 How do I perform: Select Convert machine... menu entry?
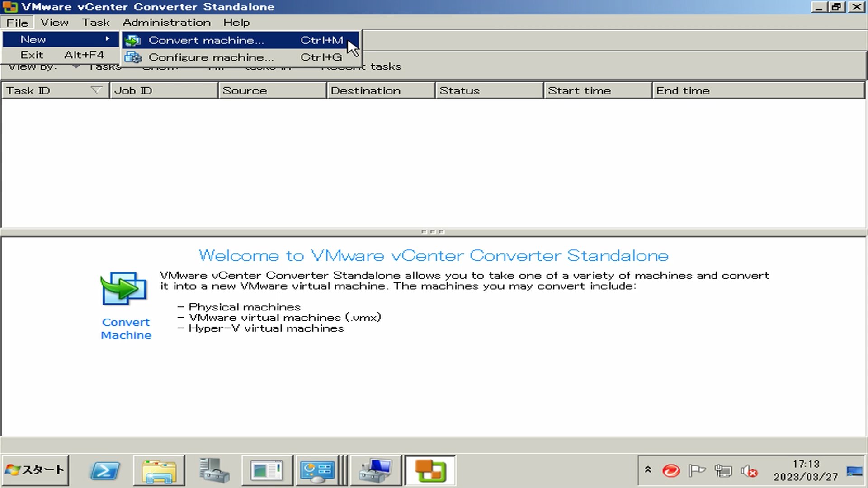(x=241, y=40)
